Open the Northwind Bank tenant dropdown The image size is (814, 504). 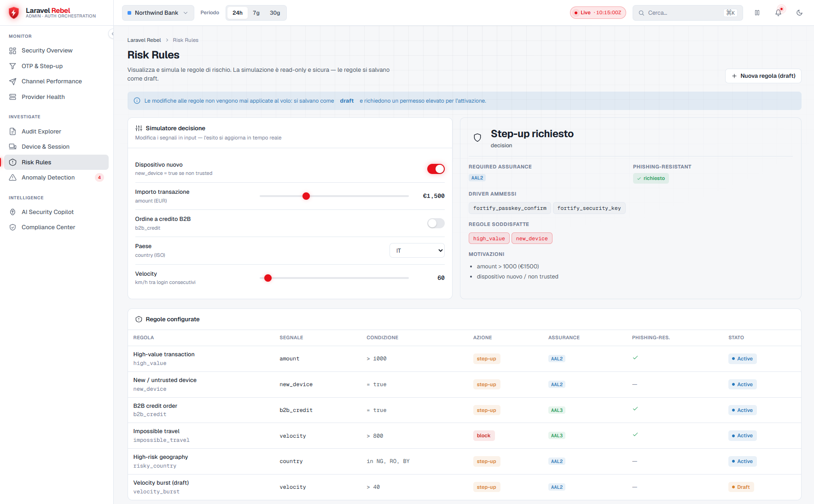[x=158, y=13]
